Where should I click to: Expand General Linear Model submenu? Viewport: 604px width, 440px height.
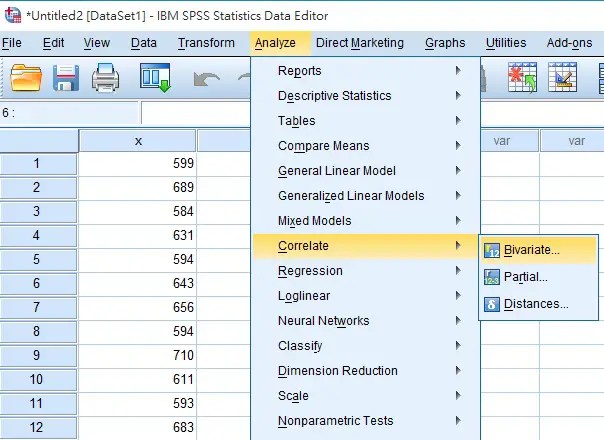pyautogui.click(x=365, y=171)
